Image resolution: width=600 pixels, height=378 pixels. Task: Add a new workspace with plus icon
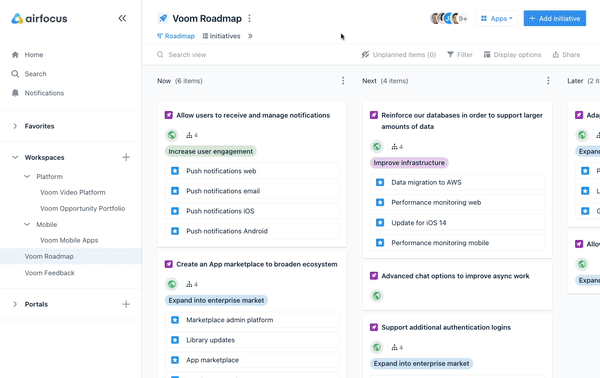126,157
